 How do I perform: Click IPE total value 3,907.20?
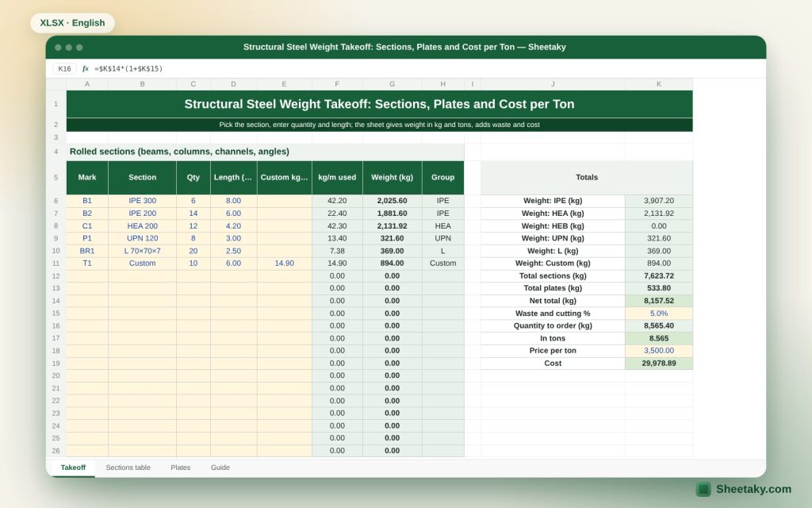659,201
